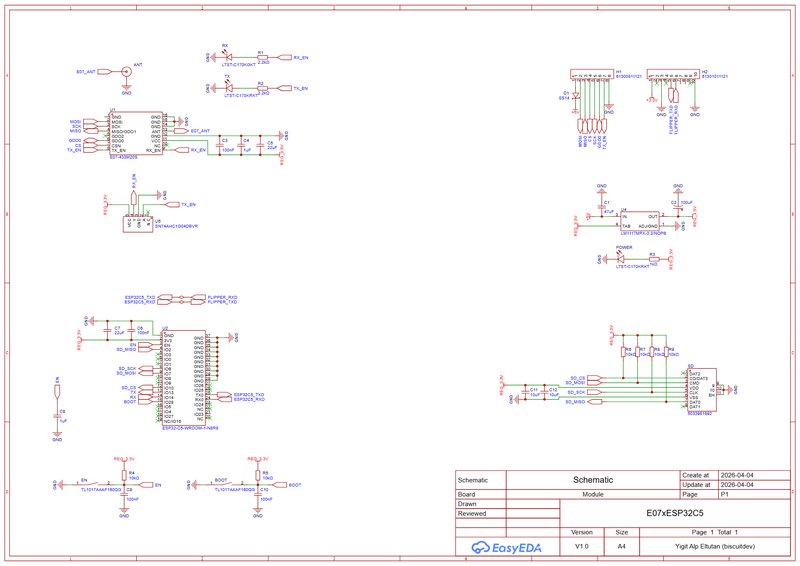The height and width of the screenshot is (566, 800).
Task: Click the E07_ANT label beside antenna connector
Action: pyautogui.click(x=86, y=72)
